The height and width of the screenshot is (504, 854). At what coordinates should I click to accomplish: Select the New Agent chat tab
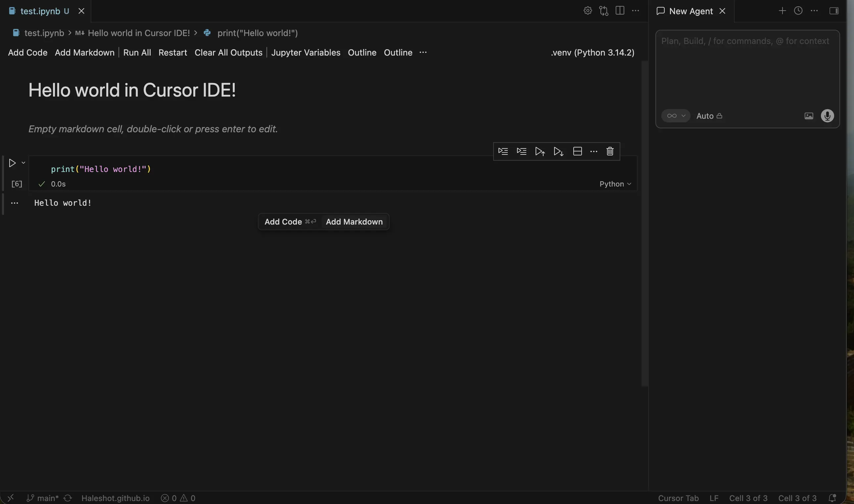(690, 11)
